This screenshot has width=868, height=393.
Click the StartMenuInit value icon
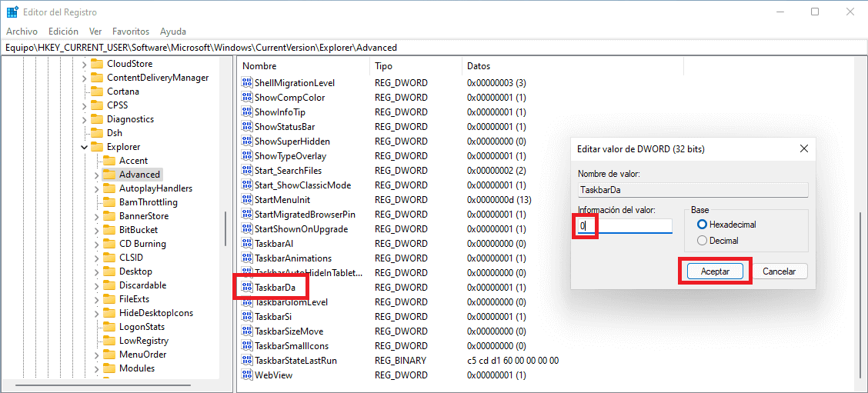(247, 199)
